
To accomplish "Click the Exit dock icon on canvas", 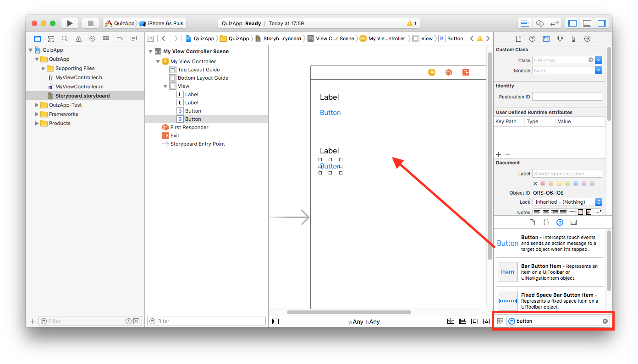I will [466, 72].
